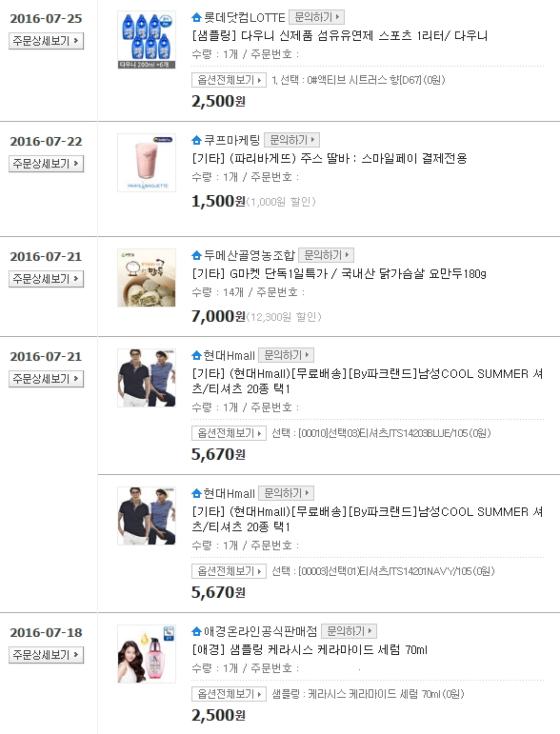This screenshot has height=734, width=560.
Task: Click home icon beside first 현대Hmall seller
Action: click(196, 355)
